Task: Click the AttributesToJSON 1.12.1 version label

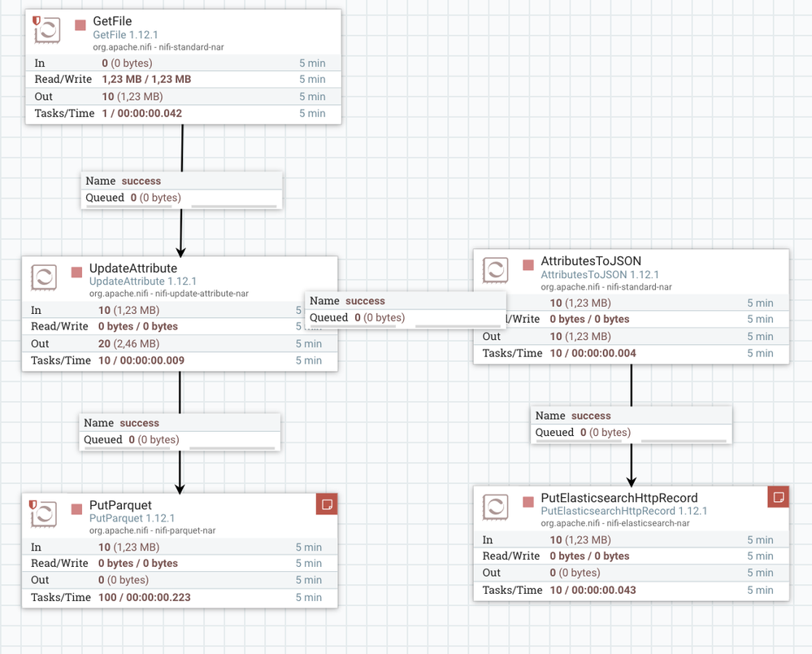Action: 600,275
